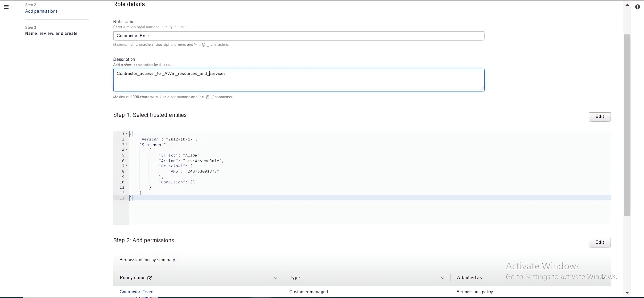Viewport: 644px width, 298px height.
Task: Sort by Policy name column arrow
Action: pos(276,278)
